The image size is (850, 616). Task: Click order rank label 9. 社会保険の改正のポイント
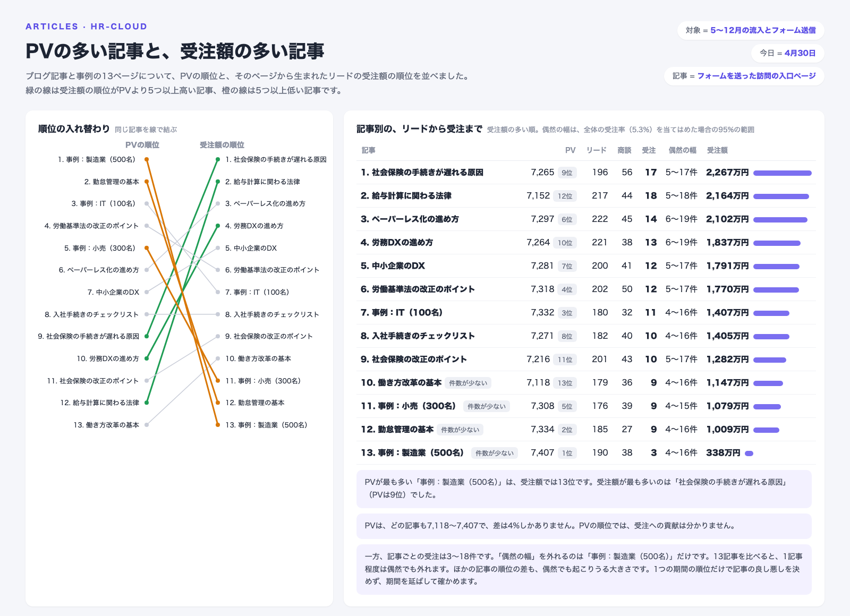[269, 336]
